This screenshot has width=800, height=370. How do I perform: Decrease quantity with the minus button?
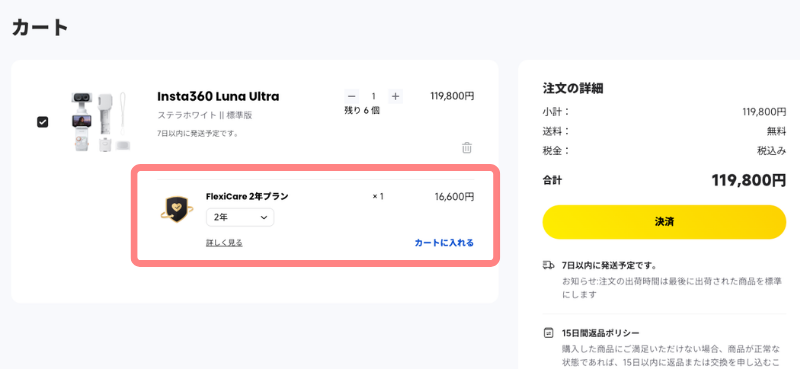pyautogui.click(x=351, y=96)
